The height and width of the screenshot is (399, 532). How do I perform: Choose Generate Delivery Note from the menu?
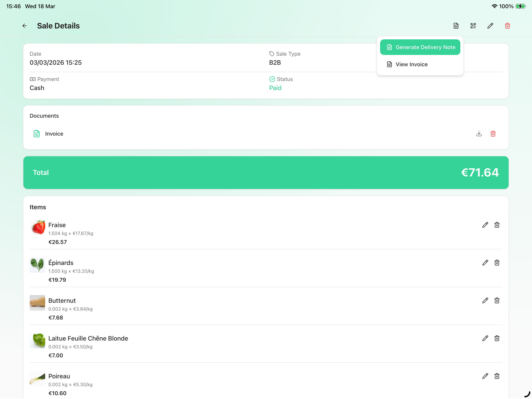click(420, 47)
